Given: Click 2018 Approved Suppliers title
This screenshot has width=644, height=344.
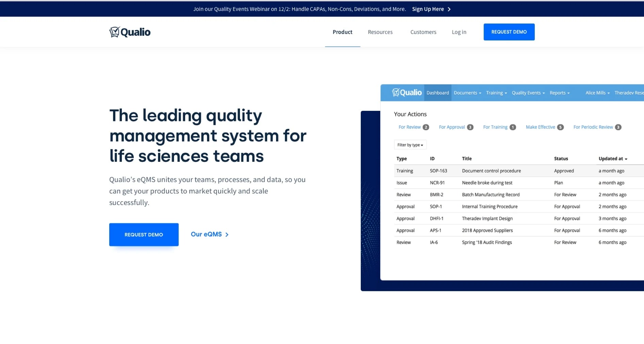Looking at the screenshot, I should [487, 230].
